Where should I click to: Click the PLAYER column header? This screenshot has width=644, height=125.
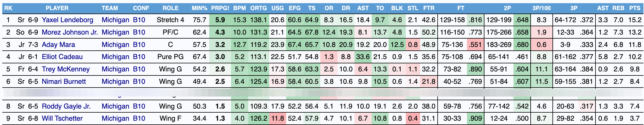click(57, 8)
